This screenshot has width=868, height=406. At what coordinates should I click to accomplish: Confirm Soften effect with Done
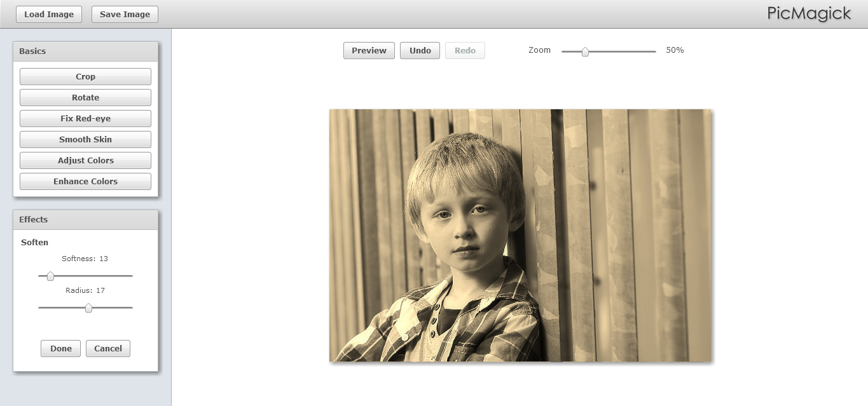point(61,348)
